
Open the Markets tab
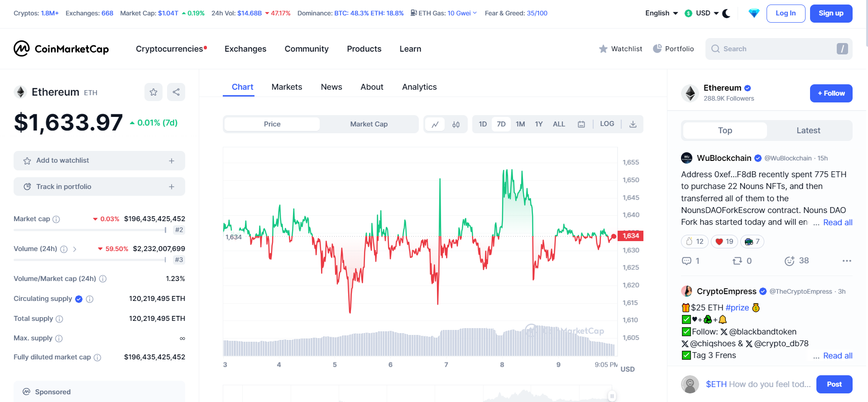tap(287, 87)
